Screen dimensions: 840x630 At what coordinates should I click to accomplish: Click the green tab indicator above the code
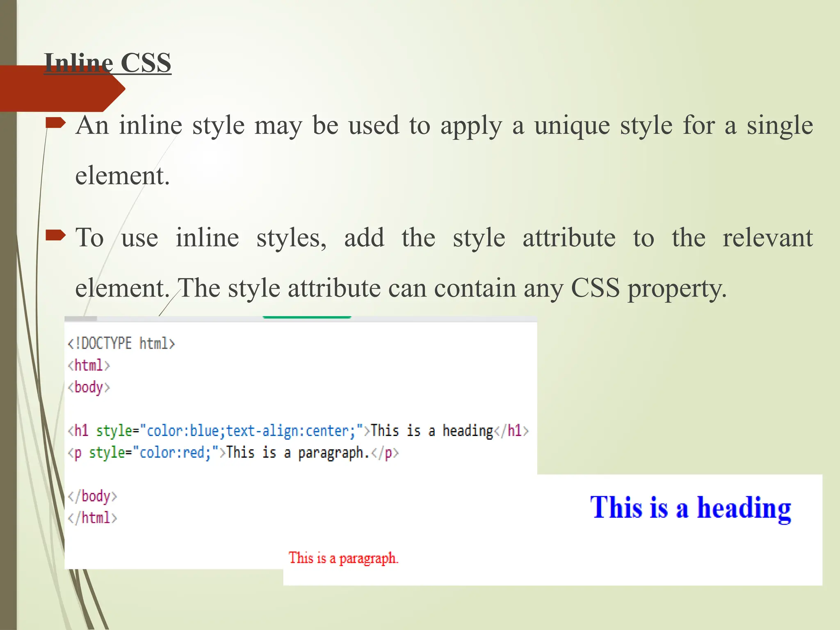307,317
